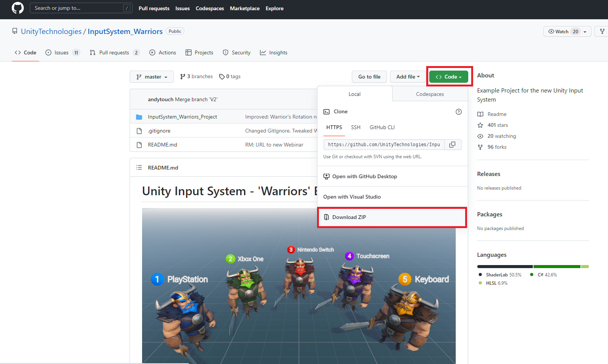Image resolution: width=608 pixels, height=364 pixels.
Task: Click the clone URL text field
Action: coord(384,145)
